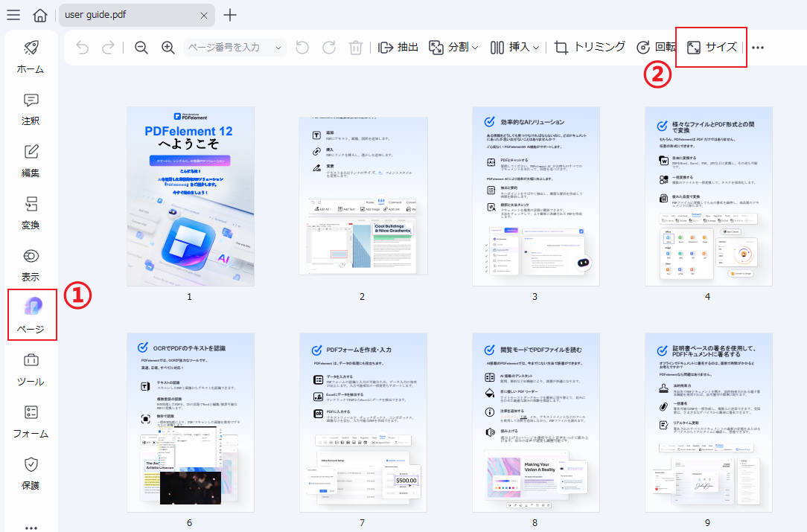Open the ツール tools panel
The image size is (807, 532).
tap(30, 367)
